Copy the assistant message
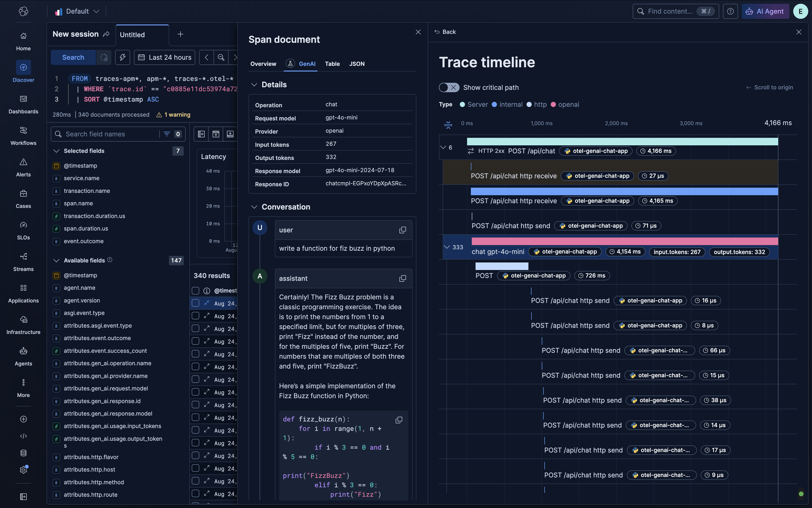812x508 pixels. pyautogui.click(x=403, y=278)
